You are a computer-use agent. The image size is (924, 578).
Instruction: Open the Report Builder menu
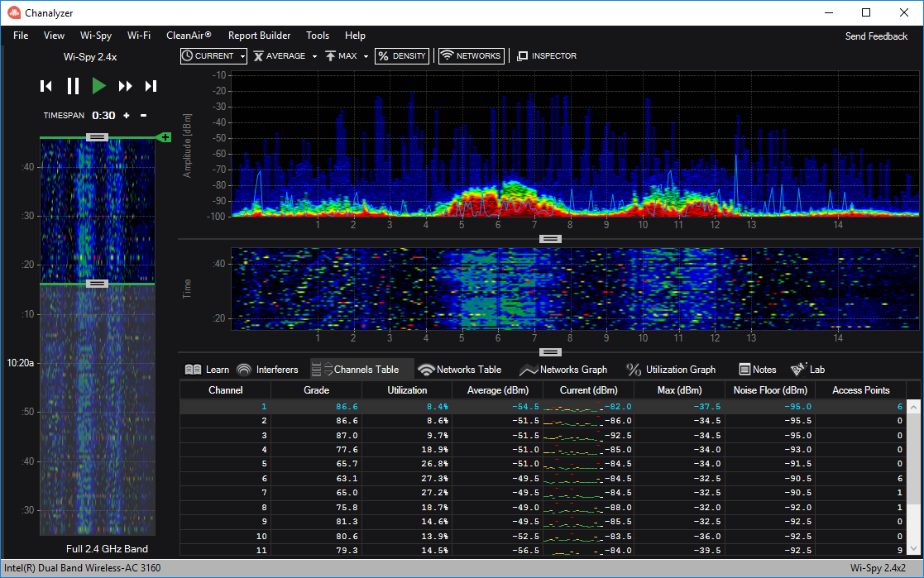[x=259, y=36]
